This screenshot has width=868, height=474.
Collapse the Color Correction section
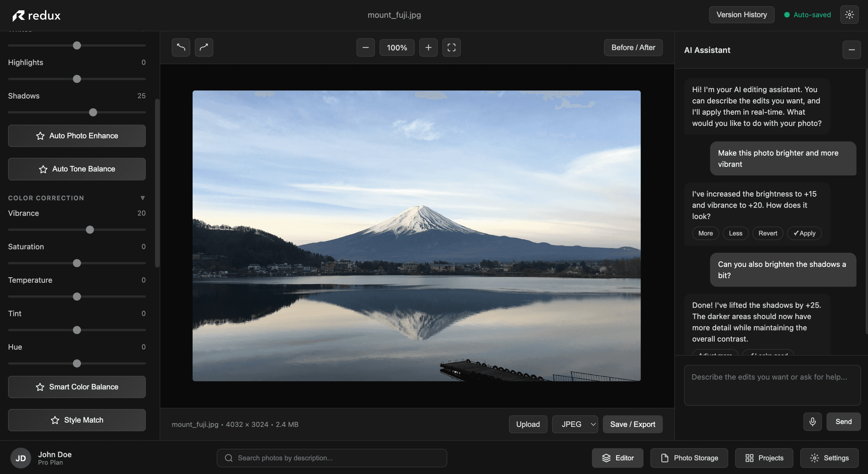[x=143, y=198]
